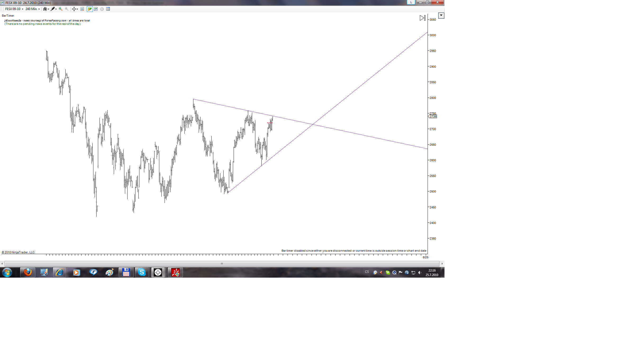
Task: Open the top-right chart panel dropdown arrow
Action: [x=441, y=15]
